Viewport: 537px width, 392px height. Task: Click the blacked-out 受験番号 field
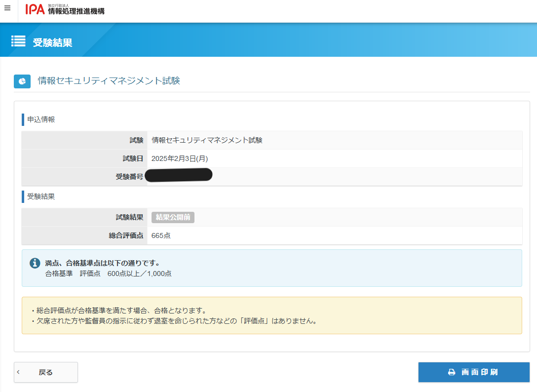pos(179,174)
